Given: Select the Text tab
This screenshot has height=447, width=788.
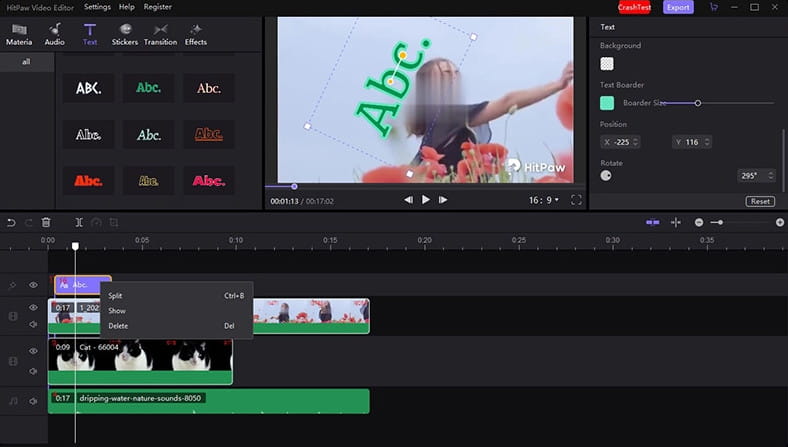Looking at the screenshot, I should coord(90,34).
